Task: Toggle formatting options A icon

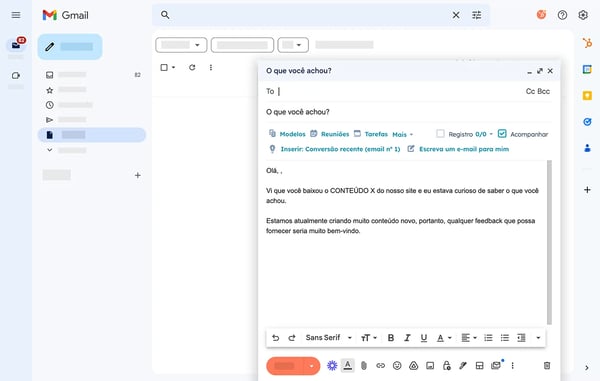Action: click(x=347, y=366)
